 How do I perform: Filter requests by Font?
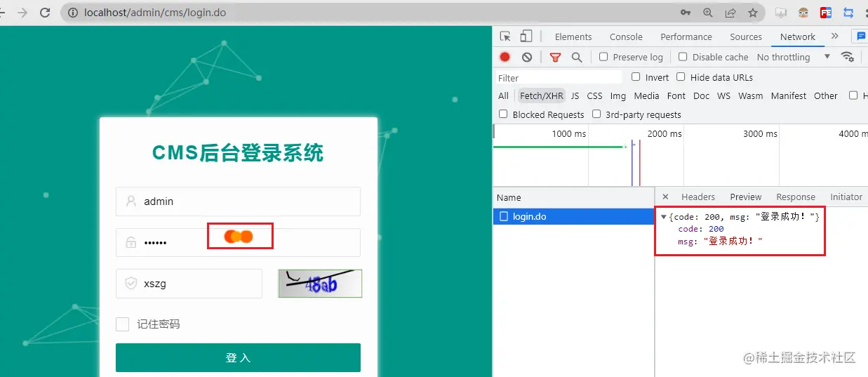[x=676, y=95]
